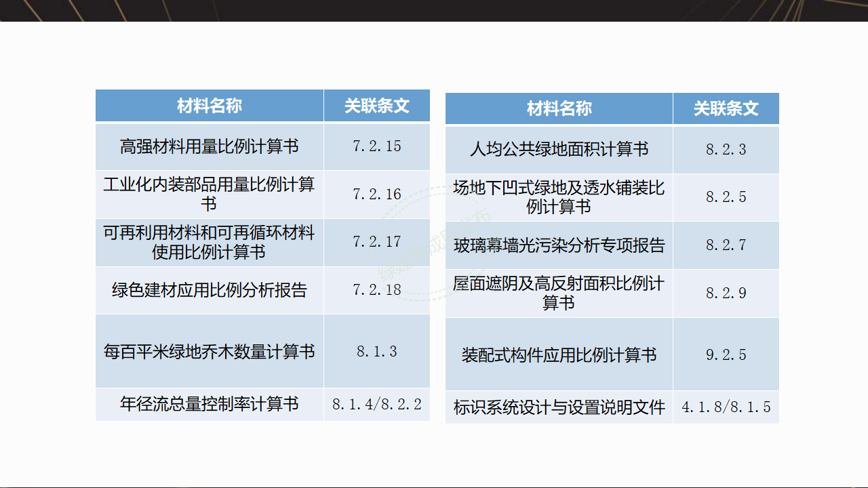
Task: Select 人均公共绿地面积计算书 cell
Action: [x=559, y=149]
